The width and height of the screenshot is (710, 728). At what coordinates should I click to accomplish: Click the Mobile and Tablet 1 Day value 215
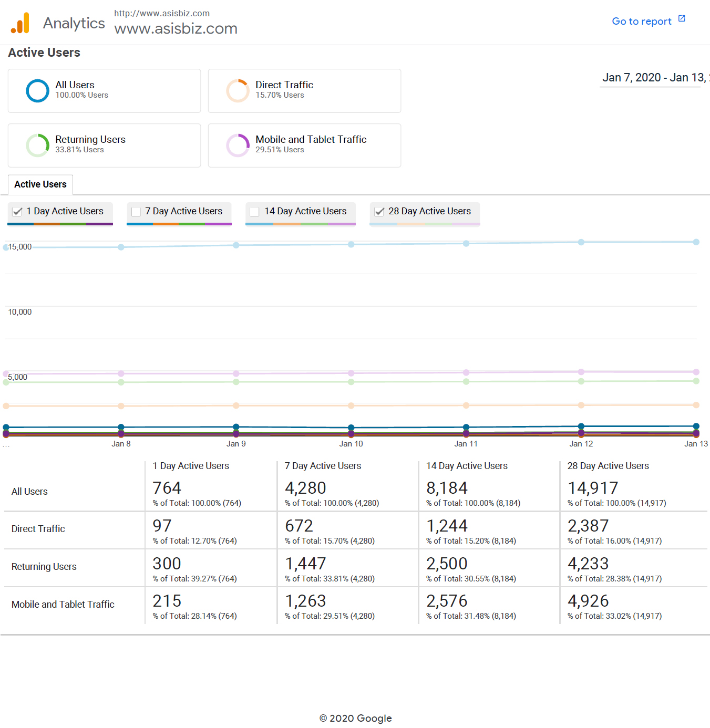tap(167, 601)
